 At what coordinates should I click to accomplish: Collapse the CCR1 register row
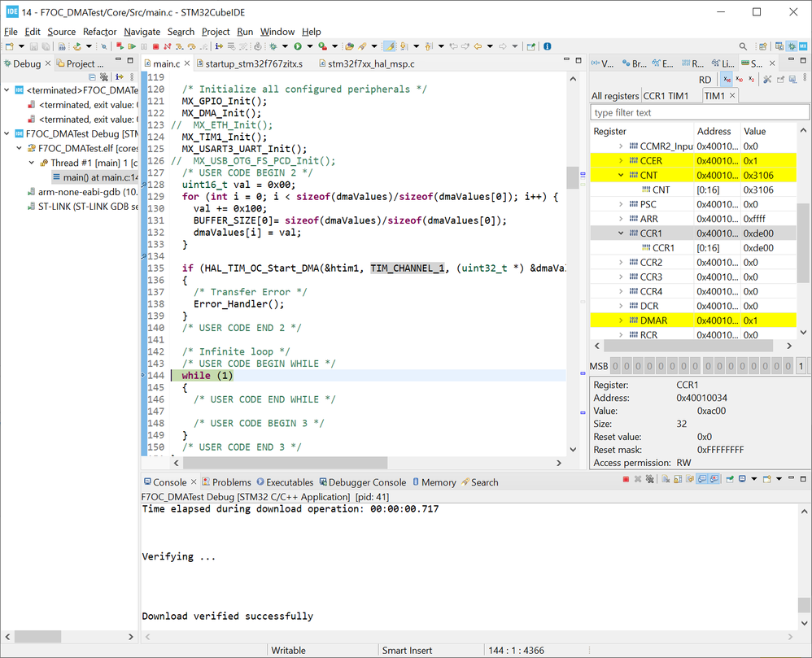(x=621, y=233)
